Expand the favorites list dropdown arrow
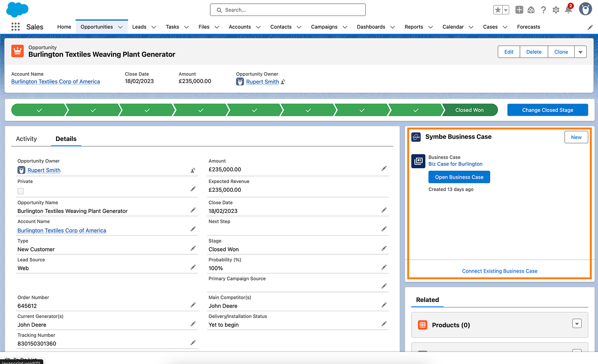Screen dimensions: 598x364 [x=505, y=10]
